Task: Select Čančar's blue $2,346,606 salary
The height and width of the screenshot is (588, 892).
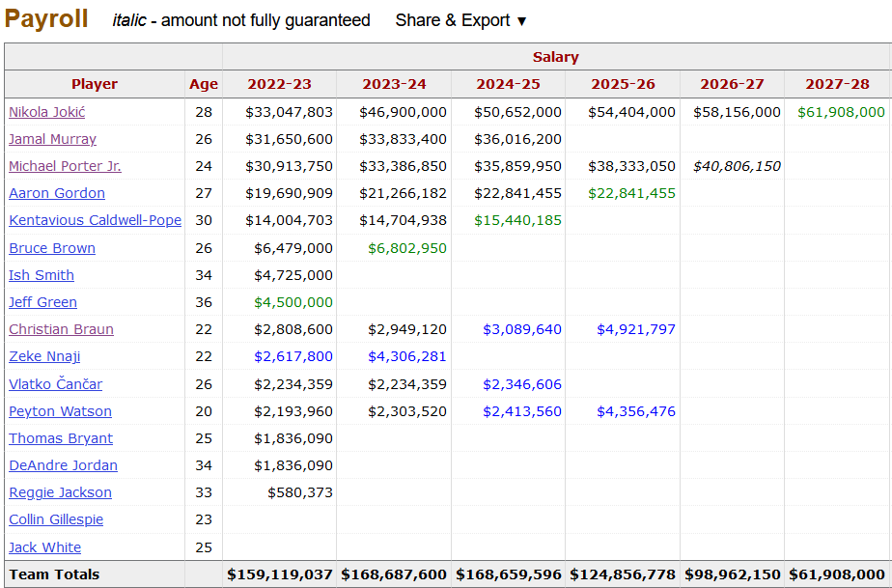Action: pos(522,384)
